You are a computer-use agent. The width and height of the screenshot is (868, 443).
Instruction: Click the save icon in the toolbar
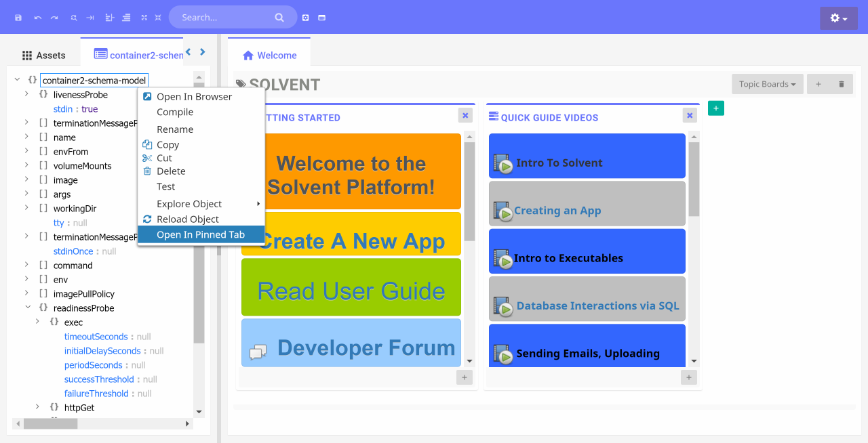click(18, 18)
